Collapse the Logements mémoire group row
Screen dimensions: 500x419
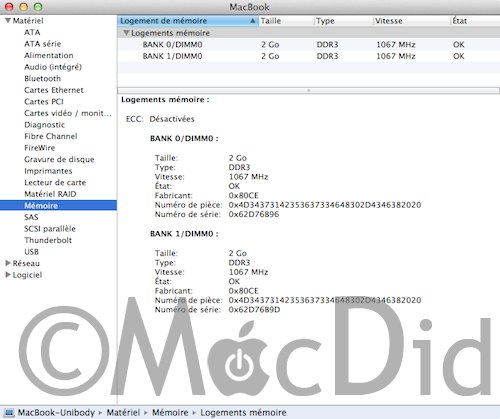tap(126, 33)
